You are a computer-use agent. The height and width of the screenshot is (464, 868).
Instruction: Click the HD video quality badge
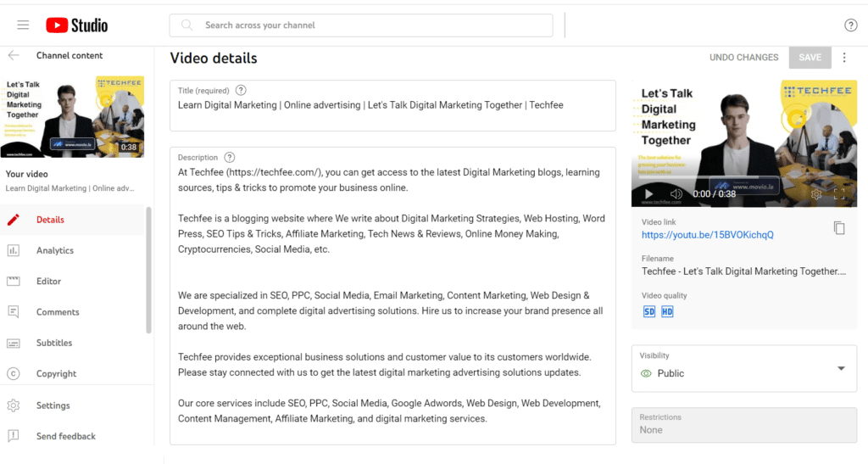(x=667, y=311)
